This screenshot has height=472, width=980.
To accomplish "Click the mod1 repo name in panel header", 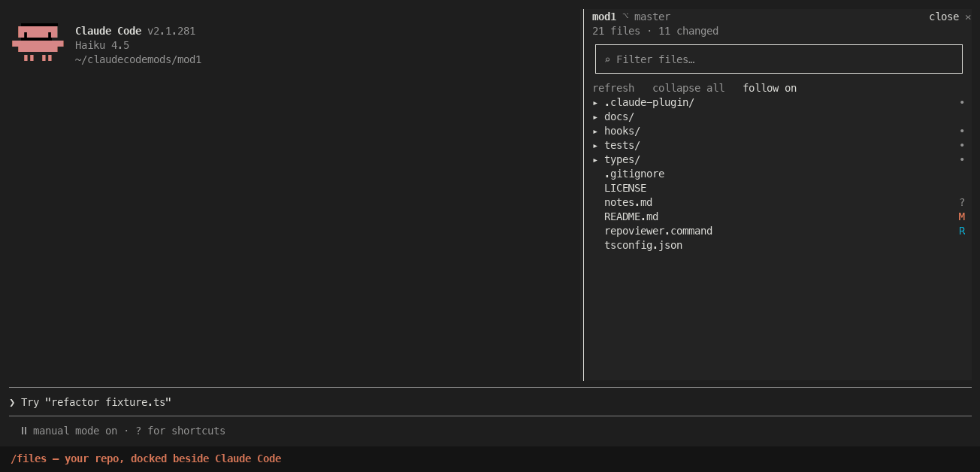I will tap(604, 17).
